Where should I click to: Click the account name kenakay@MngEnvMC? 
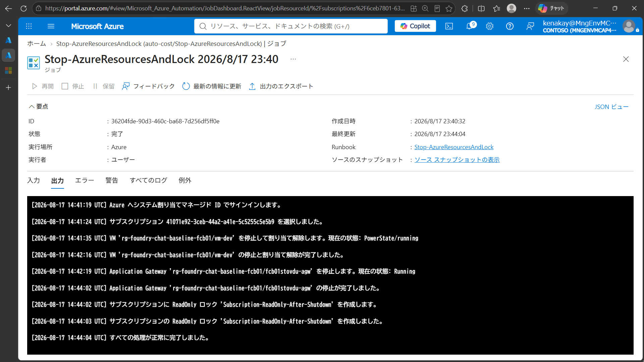pos(580,23)
